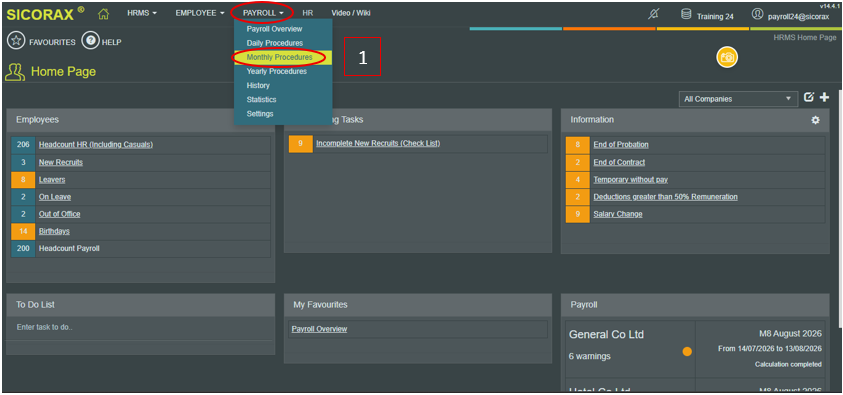
Task: Open Headcount HR (Including Casuals) link
Action: (96, 145)
